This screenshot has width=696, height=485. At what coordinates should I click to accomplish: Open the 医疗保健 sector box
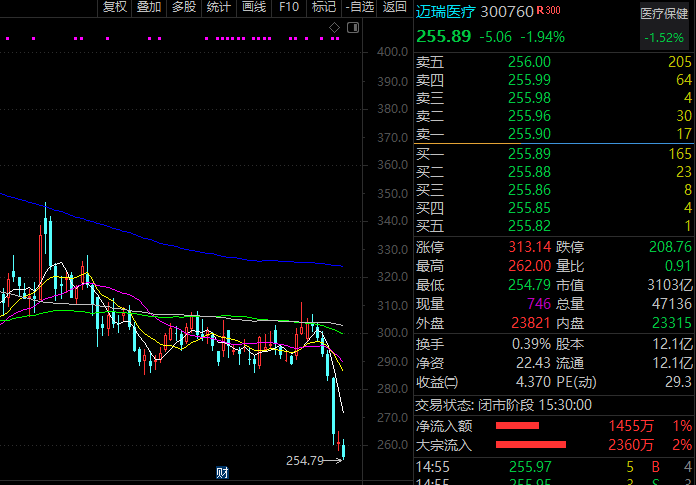[x=665, y=25]
